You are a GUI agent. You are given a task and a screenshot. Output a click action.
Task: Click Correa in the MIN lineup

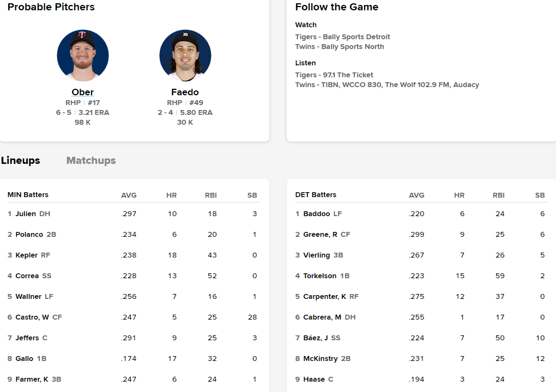pyautogui.click(x=27, y=276)
